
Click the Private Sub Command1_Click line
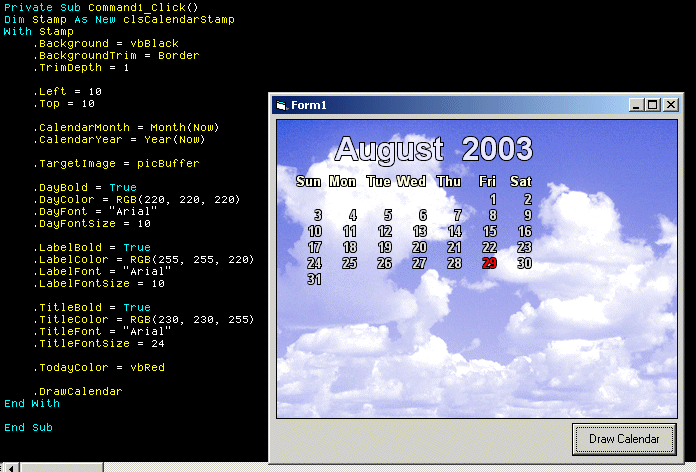pos(101,7)
